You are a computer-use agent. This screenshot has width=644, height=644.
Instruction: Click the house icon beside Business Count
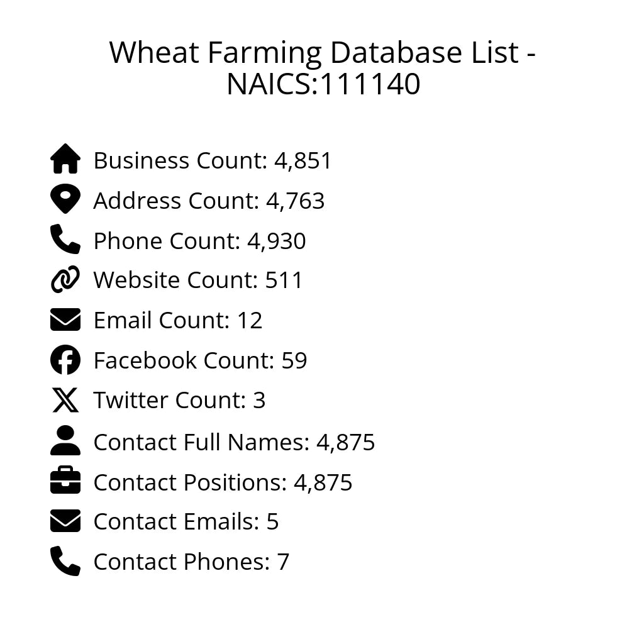65,159
